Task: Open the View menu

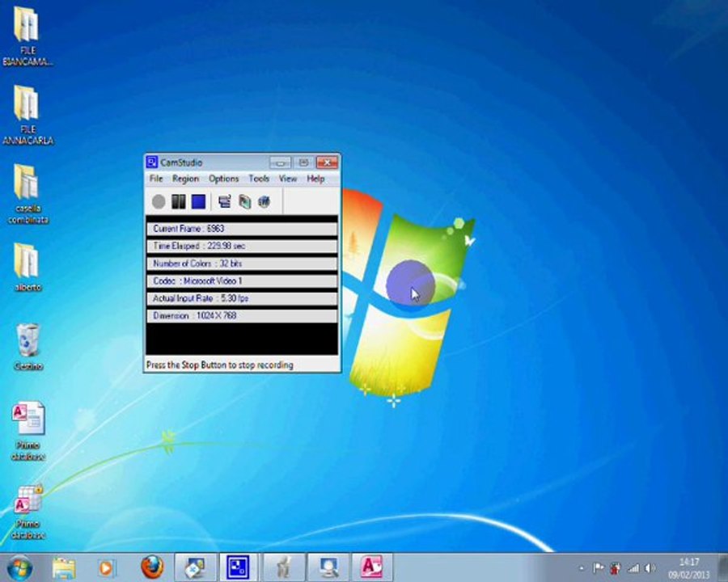Action: (x=288, y=179)
